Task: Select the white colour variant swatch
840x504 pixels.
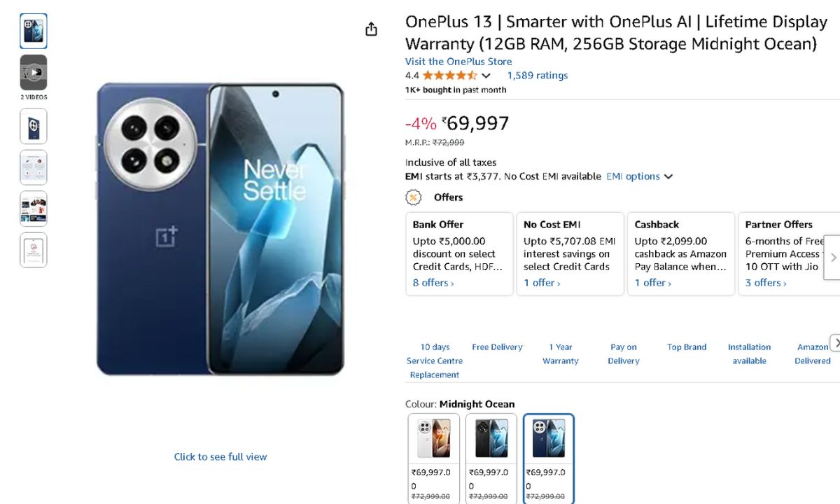Action: 434,439
